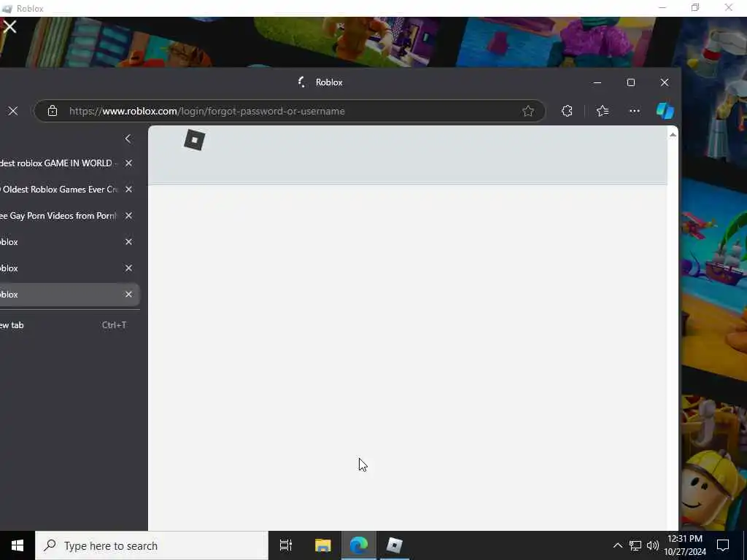This screenshot has height=560, width=747.
Task: Click the address bar URL field
Action: tap(290, 111)
